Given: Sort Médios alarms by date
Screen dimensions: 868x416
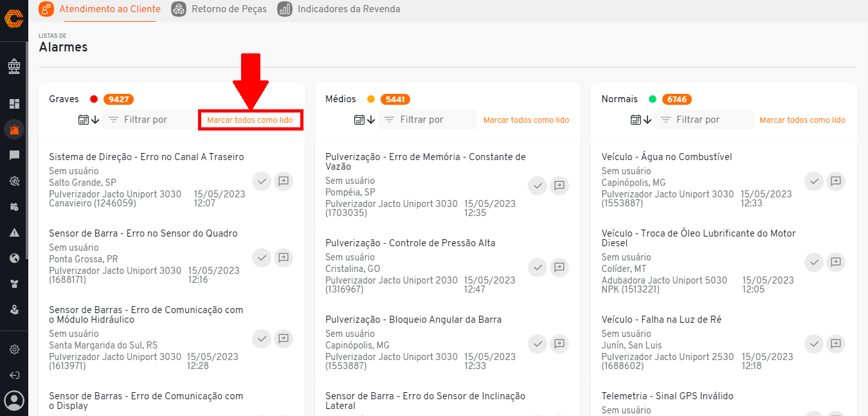Looking at the screenshot, I should click(x=365, y=120).
